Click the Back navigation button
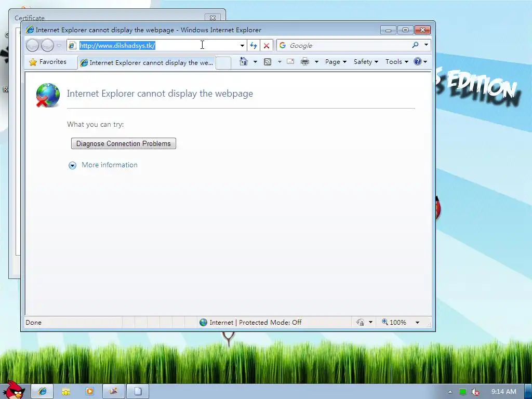The height and width of the screenshot is (399, 532). (33, 45)
